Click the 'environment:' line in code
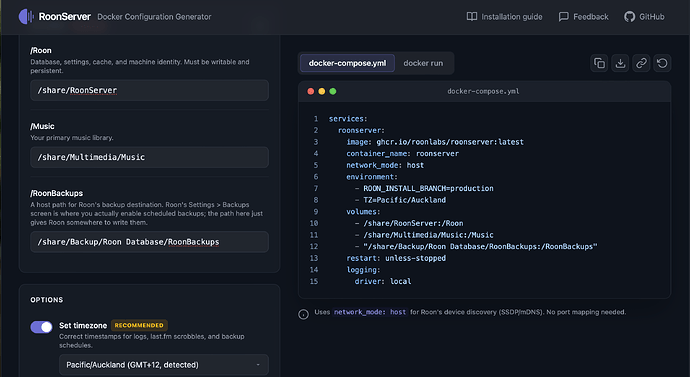 (x=372, y=177)
